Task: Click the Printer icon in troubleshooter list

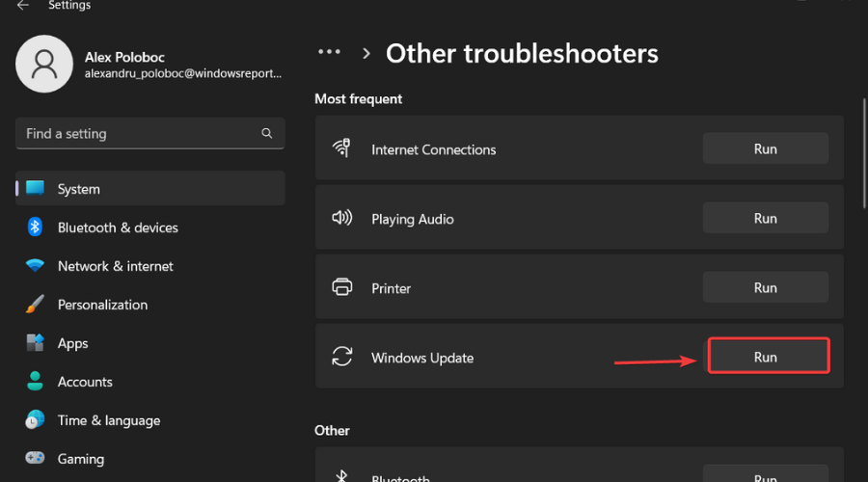Action: pyautogui.click(x=341, y=287)
